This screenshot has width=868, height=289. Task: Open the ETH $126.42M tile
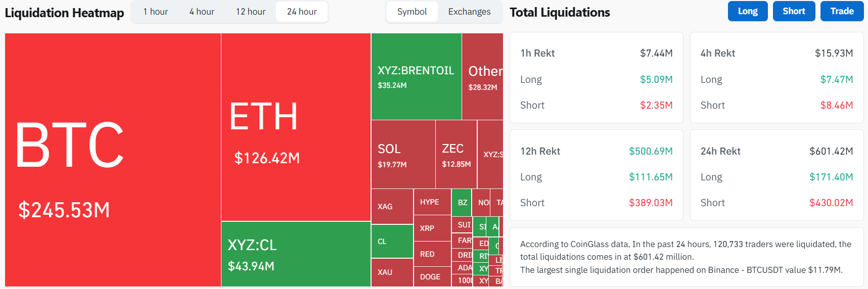[x=296, y=127]
